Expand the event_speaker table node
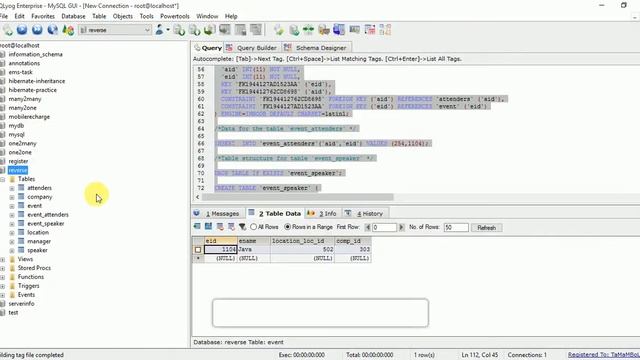The width and height of the screenshot is (640, 360). coord(12,224)
